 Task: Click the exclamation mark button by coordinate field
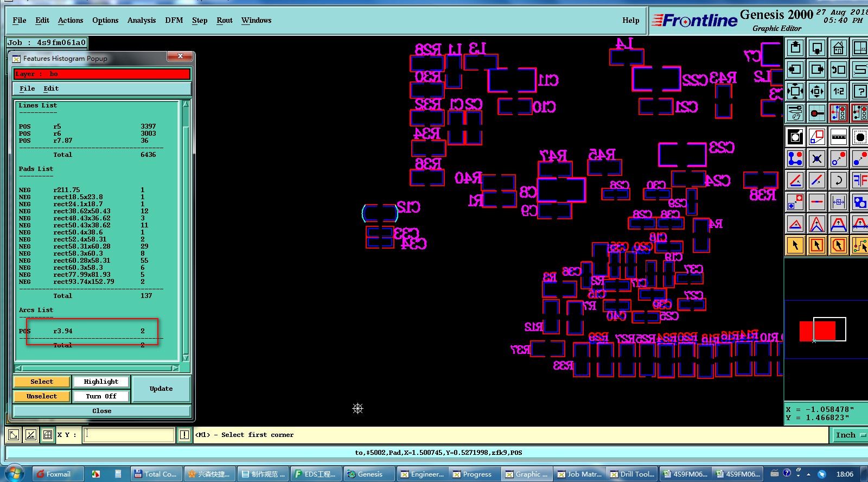click(x=184, y=435)
